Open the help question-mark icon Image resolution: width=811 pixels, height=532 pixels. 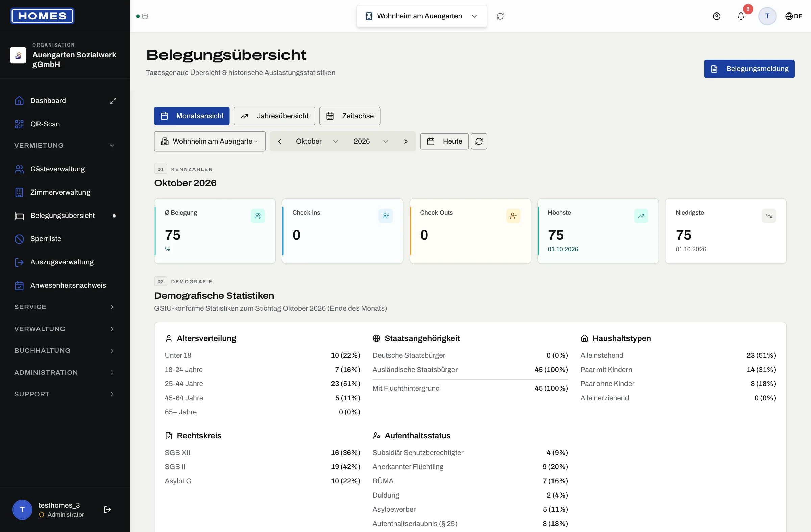(x=716, y=16)
